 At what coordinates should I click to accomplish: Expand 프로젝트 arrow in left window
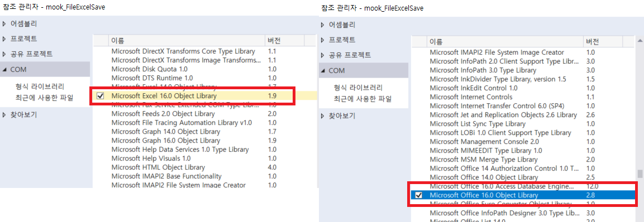(x=4, y=38)
